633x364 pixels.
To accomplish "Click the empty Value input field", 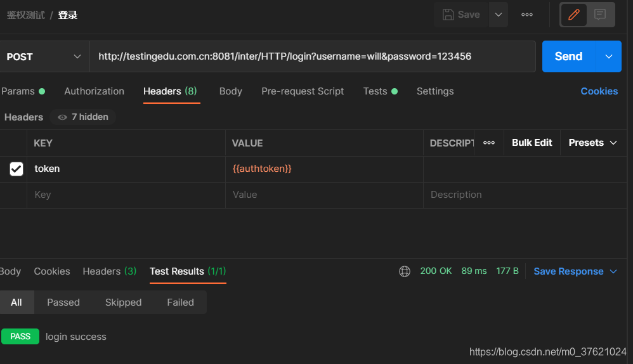I will 324,195.
